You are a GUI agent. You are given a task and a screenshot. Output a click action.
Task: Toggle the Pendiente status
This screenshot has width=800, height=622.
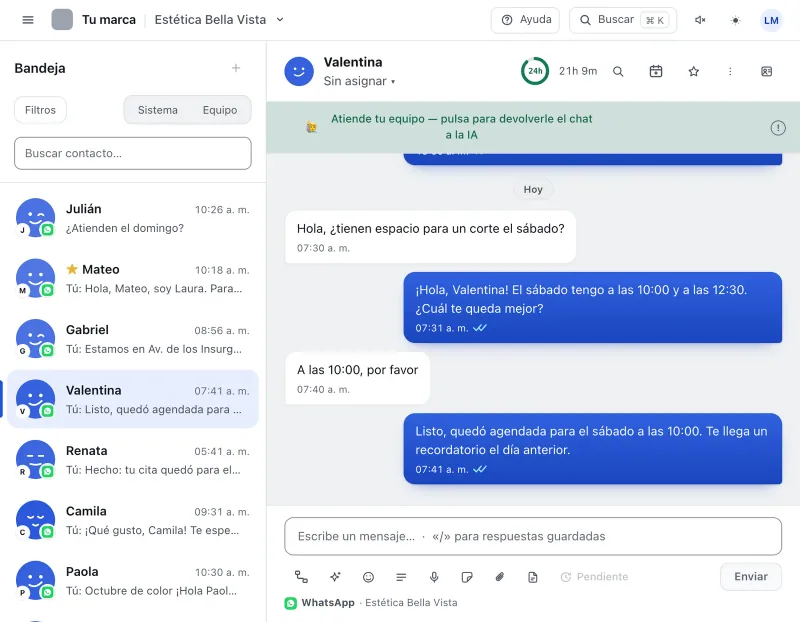pos(594,577)
